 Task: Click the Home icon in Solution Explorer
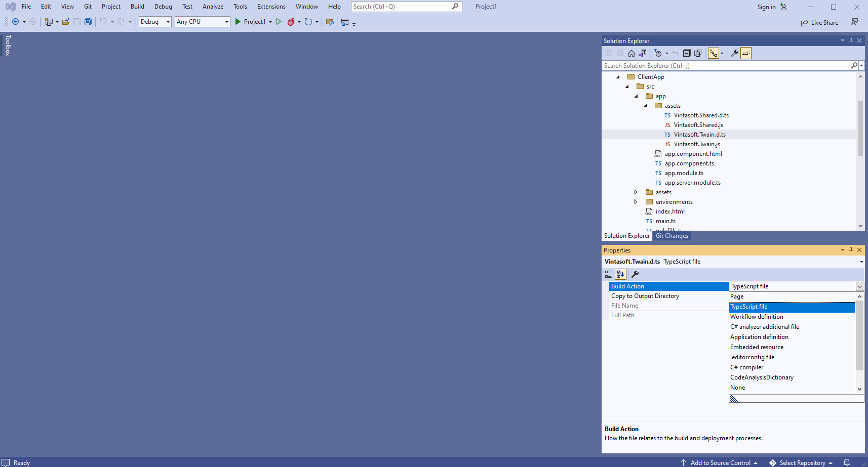[x=631, y=53]
